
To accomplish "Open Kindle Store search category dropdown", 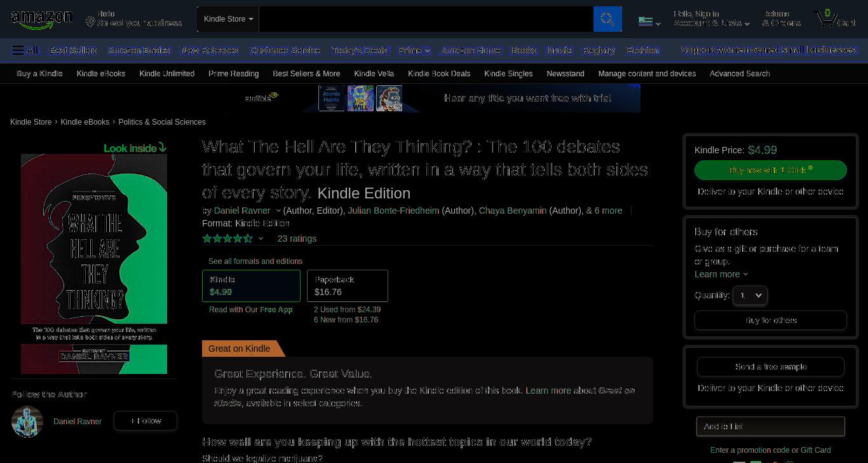I will tap(228, 19).
